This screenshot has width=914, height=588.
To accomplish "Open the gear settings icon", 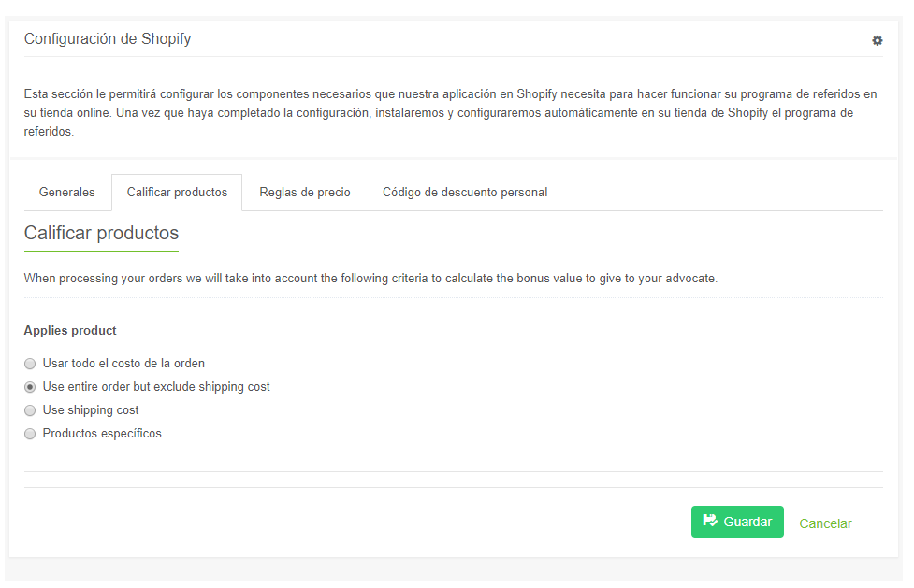I will [877, 40].
